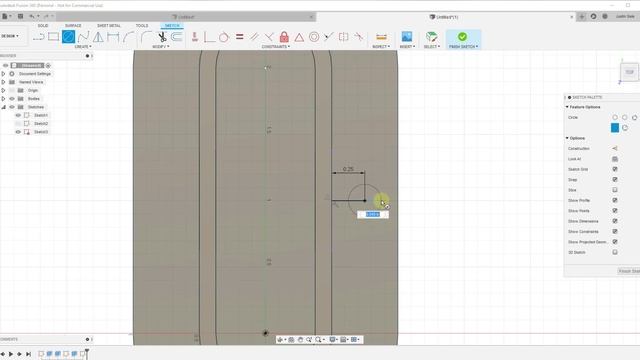
Task: Switch to SURFACE tab
Action: 73,26
